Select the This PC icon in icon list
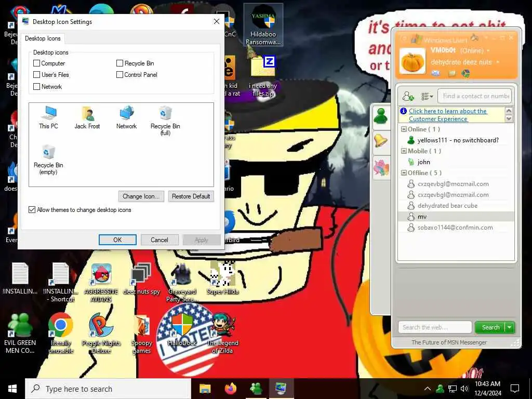The height and width of the screenshot is (399, 532). pos(48,117)
